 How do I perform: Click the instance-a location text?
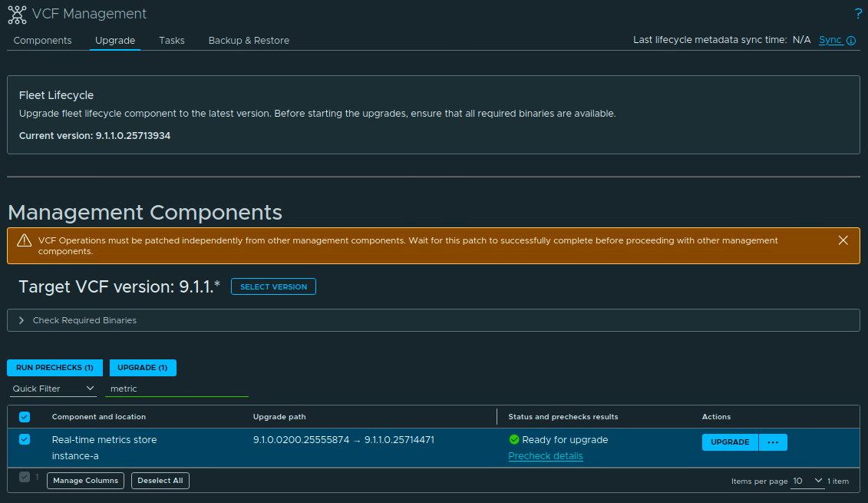coord(75,456)
